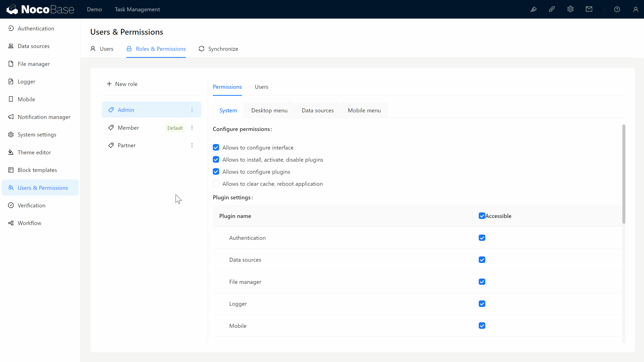
Task: Open Member role more options menu
Action: coord(192,128)
